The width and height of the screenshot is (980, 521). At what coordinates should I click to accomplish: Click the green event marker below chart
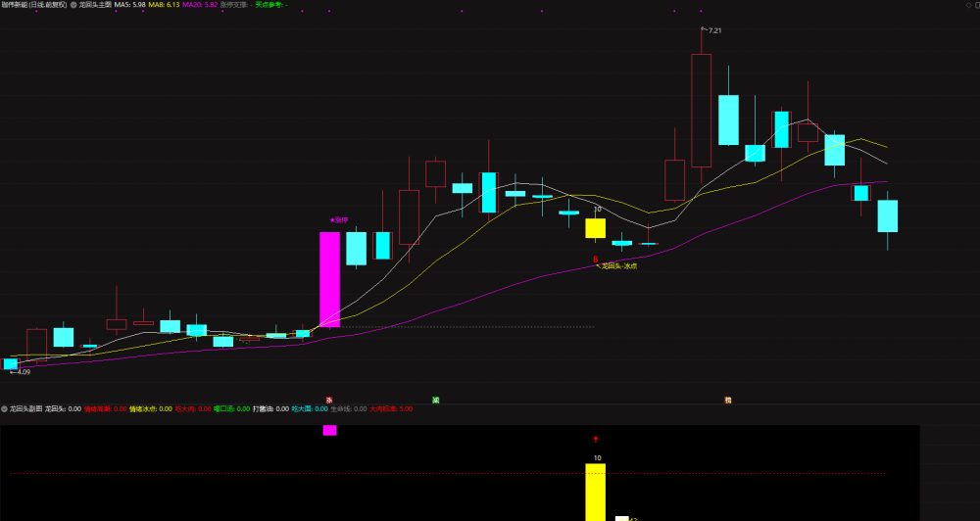436,400
